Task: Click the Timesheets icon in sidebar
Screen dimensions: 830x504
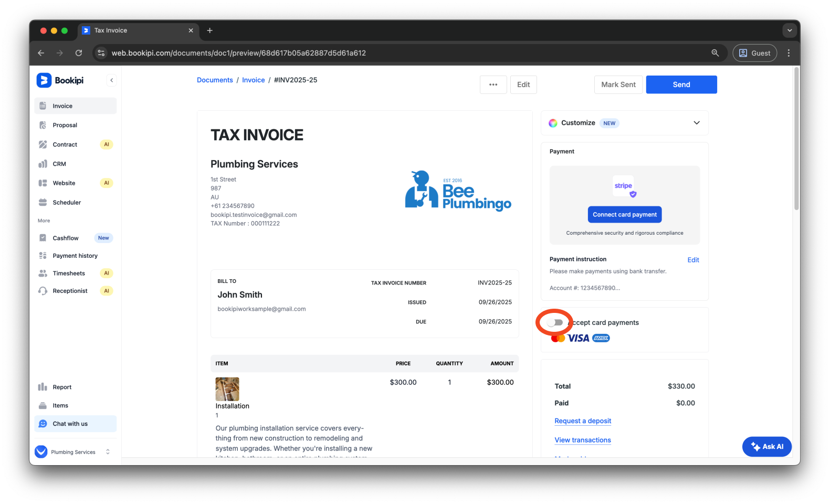Action: (43, 273)
